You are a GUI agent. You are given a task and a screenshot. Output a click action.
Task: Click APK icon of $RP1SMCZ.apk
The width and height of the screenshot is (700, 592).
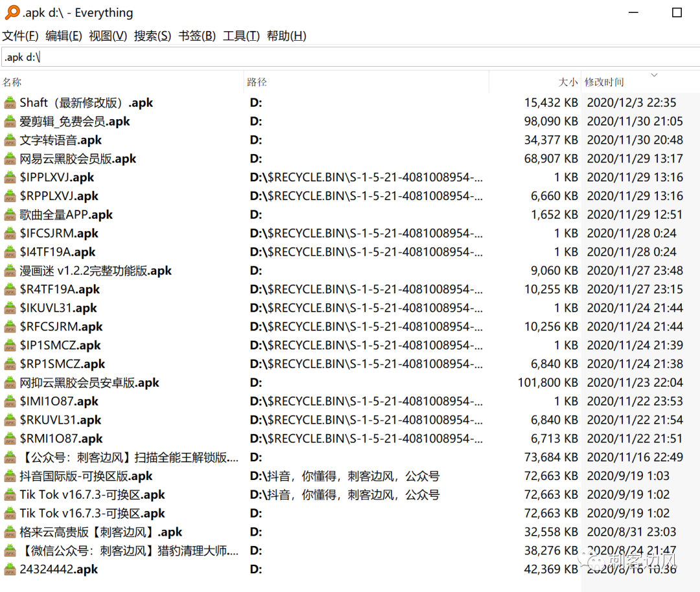pyautogui.click(x=10, y=365)
